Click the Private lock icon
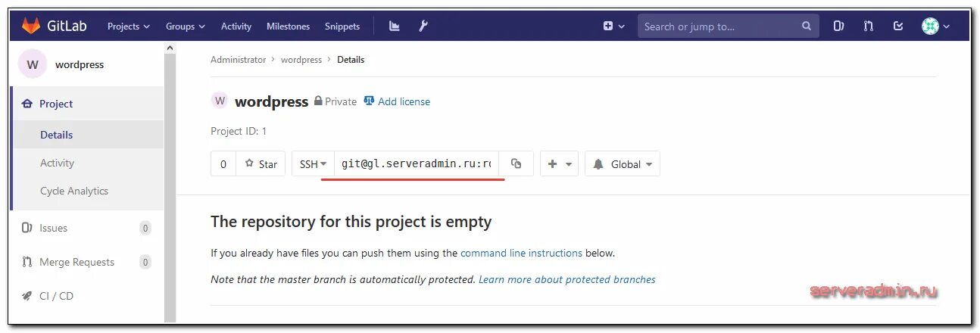This screenshot has height=333, width=980. (x=318, y=101)
